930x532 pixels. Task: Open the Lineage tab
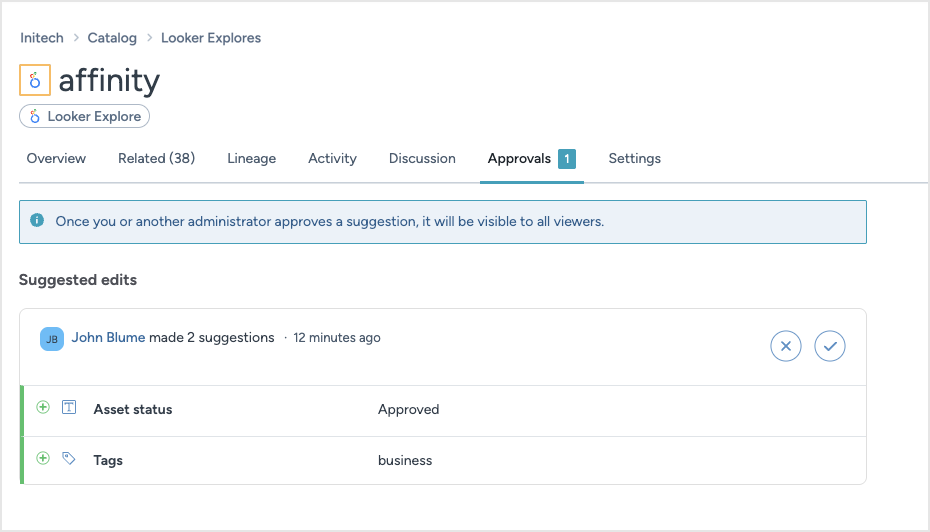pyautogui.click(x=251, y=158)
